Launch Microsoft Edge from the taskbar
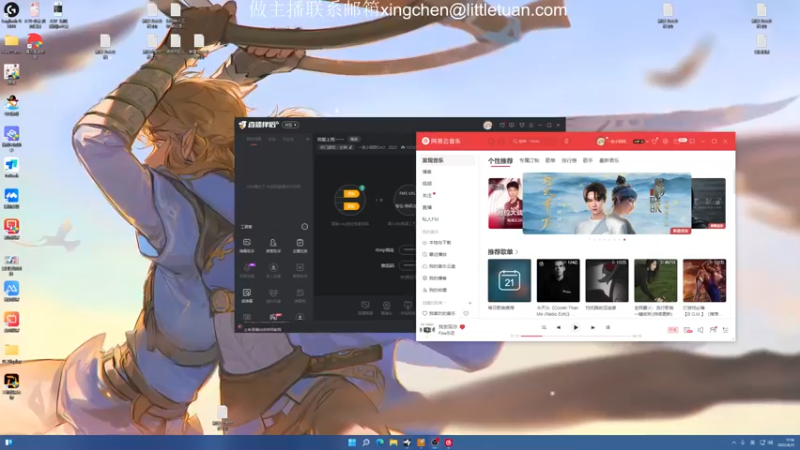 [x=380, y=442]
